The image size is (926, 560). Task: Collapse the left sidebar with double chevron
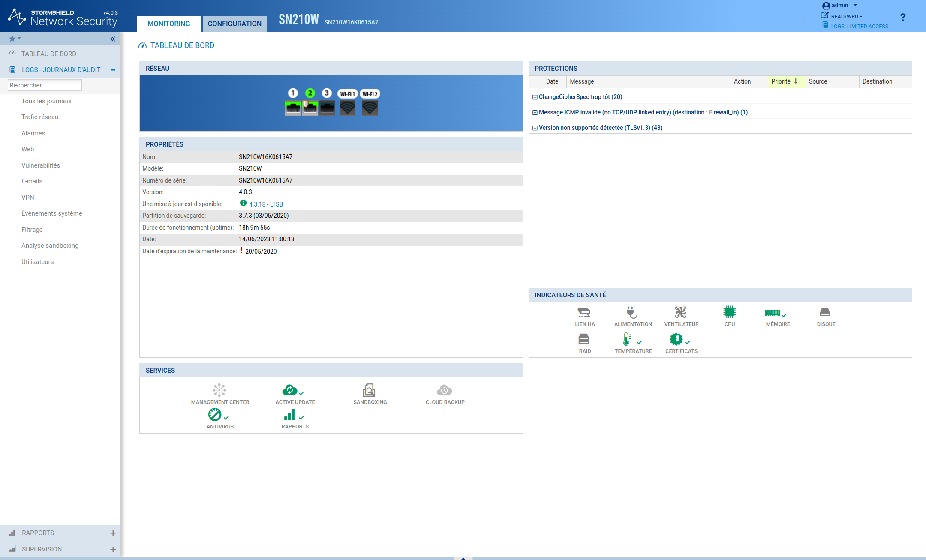click(x=113, y=39)
